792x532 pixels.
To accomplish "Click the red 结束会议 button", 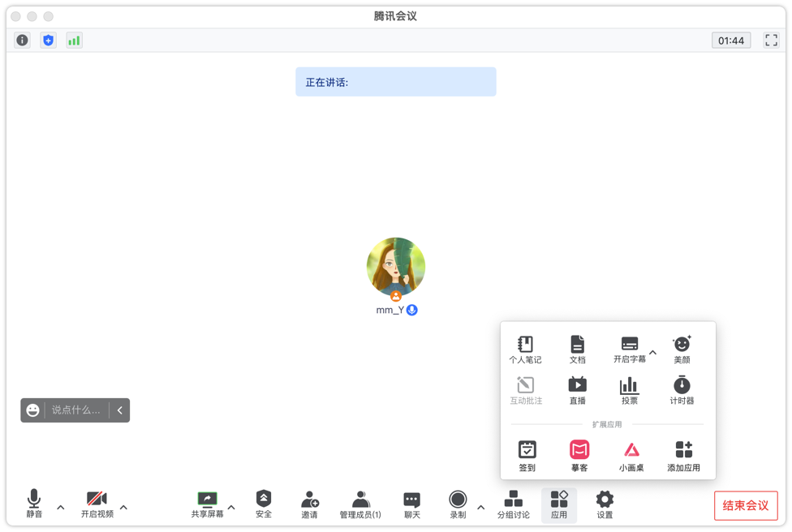I will 746,505.
